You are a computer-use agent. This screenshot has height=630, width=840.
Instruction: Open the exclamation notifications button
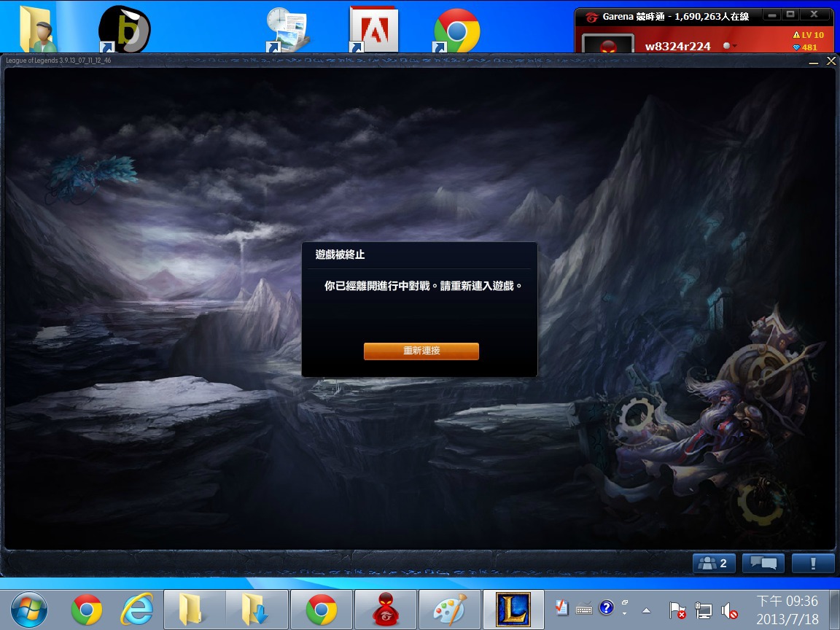click(813, 563)
